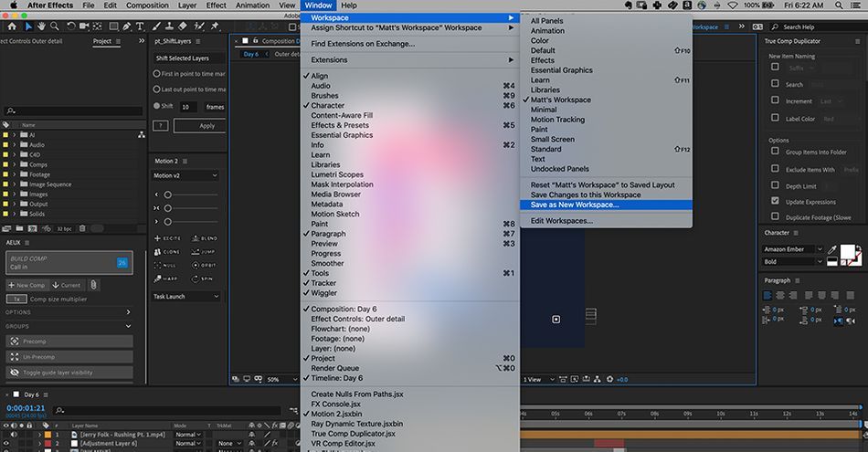Viewport: 868px width, 452px height.
Task: Select the Rectangle shape tool
Action: tap(113, 26)
